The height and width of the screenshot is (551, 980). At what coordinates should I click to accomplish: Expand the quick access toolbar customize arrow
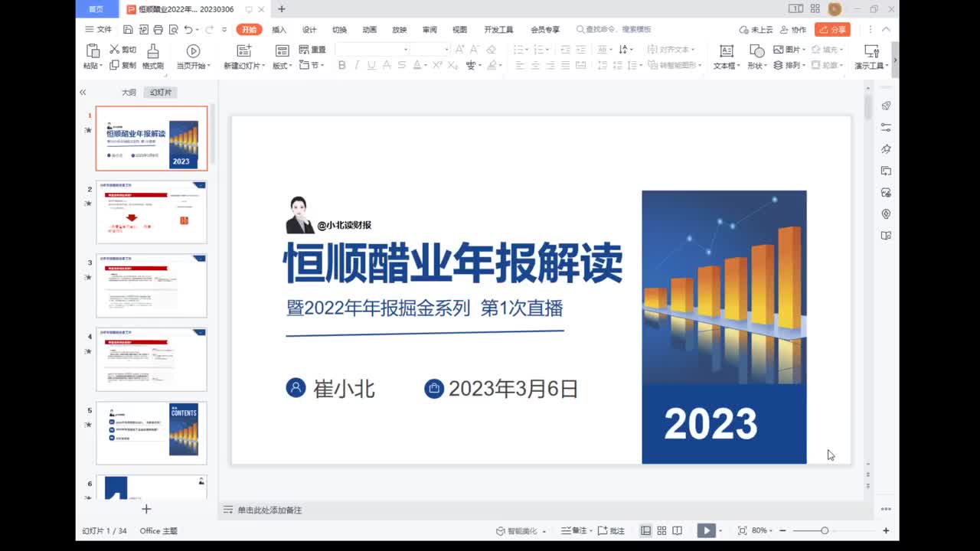click(x=224, y=29)
